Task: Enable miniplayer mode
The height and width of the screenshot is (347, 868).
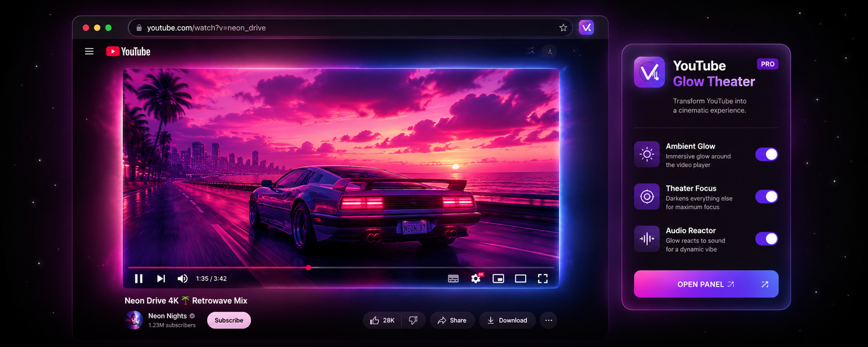Action: pyautogui.click(x=498, y=279)
